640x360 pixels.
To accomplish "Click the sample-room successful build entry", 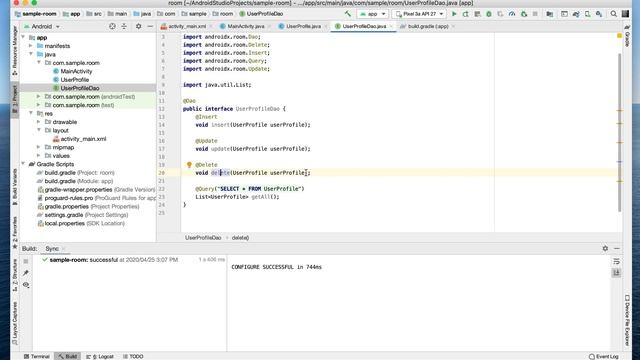I will [x=110, y=260].
